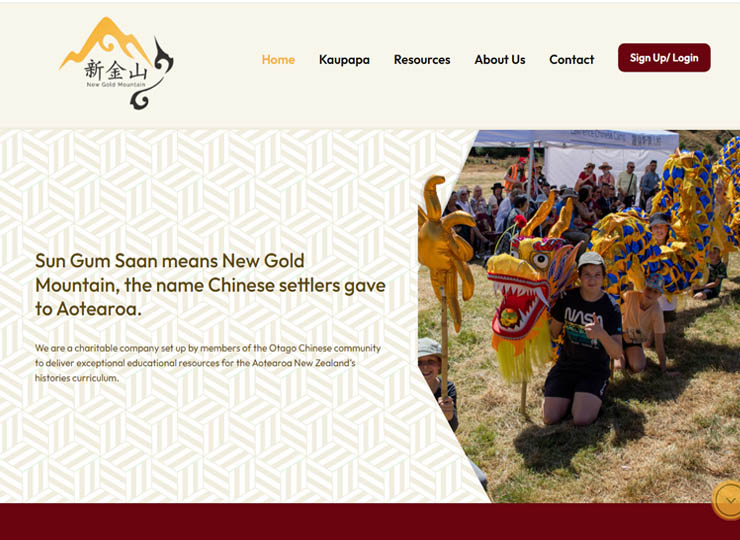Go to the Resources page
Screen dimensions: 740x540
[x=422, y=59]
